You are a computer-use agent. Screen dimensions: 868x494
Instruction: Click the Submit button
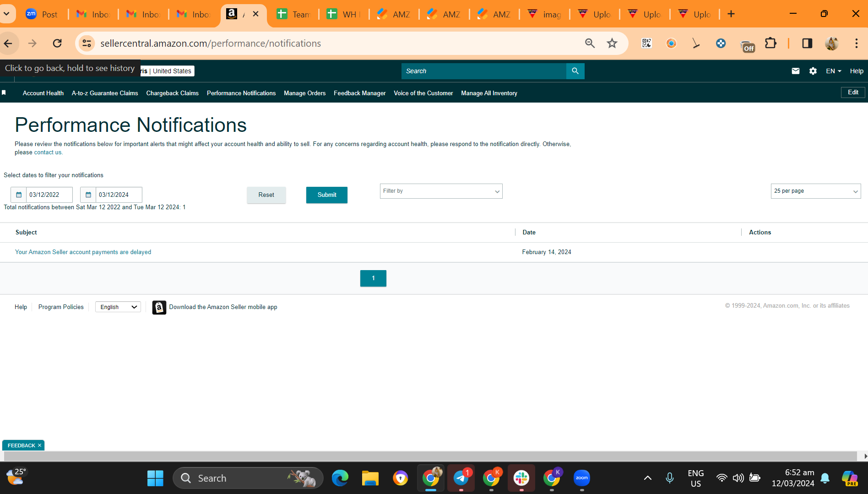(x=327, y=195)
